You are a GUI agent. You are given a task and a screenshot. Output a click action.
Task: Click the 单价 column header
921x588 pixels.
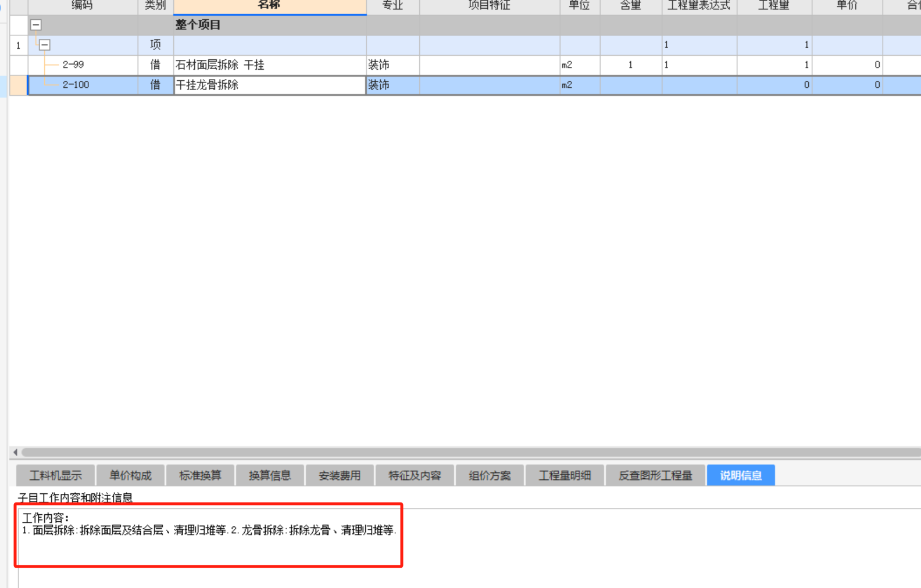847,6
